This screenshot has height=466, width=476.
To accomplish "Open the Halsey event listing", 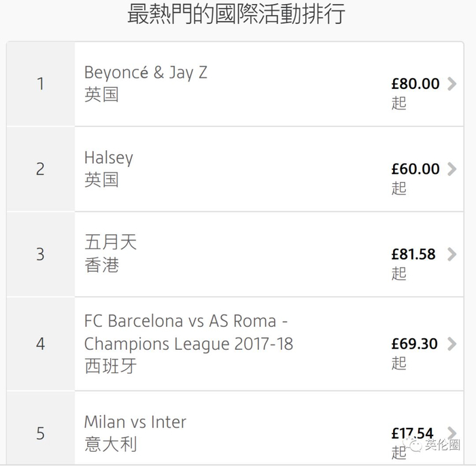I will 109,158.
